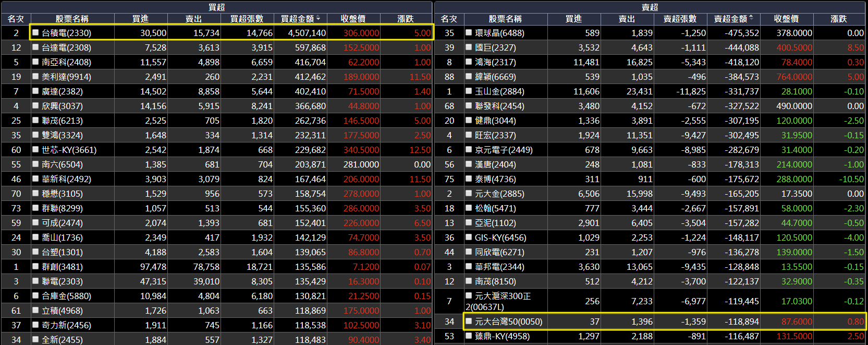This screenshot has width=868, height=345.
Task: Open stock name 聯茂(6213)
Action: [x=62, y=121]
